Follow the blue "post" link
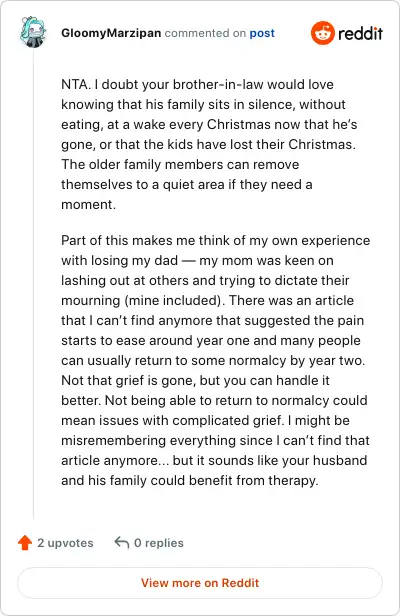The image size is (400, 616). pos(262,33)
